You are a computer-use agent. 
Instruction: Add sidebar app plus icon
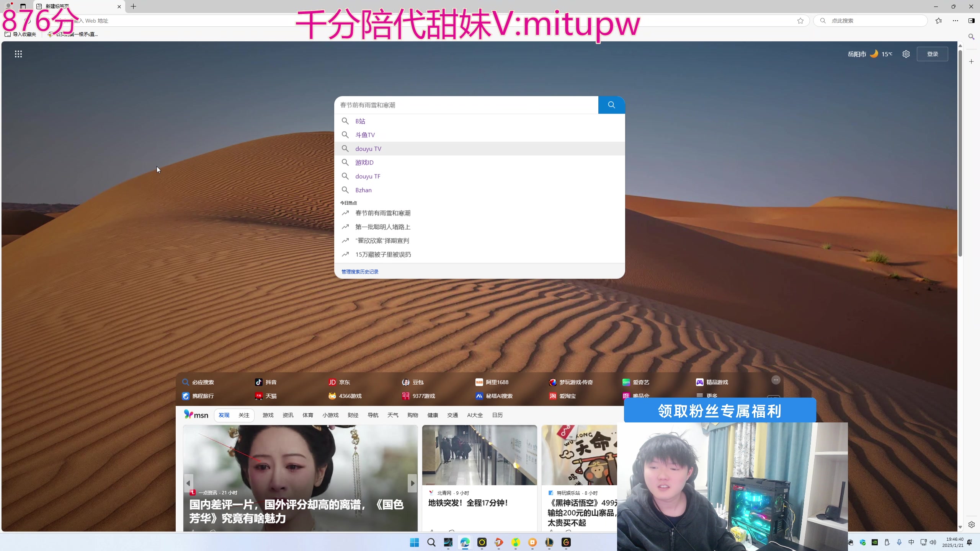[x=971, y=61]
